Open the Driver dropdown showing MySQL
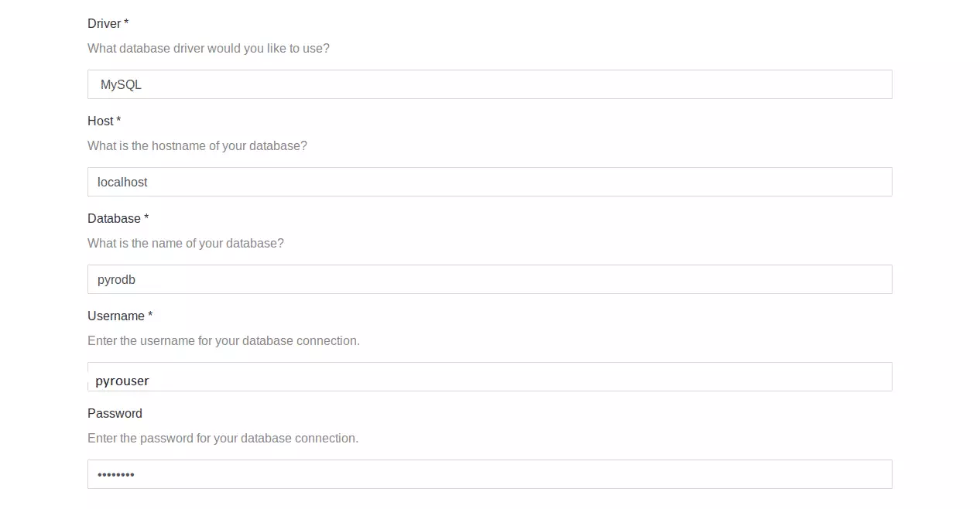The height and width of the screenshot is (509, 980). tap(489, 84)
